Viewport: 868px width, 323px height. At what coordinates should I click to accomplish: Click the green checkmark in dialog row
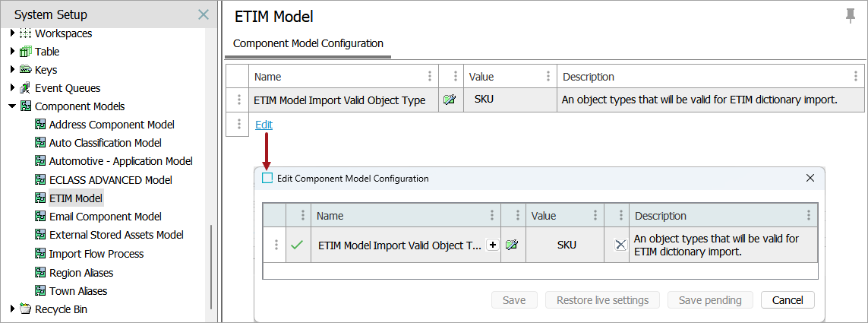click(297, 245)
